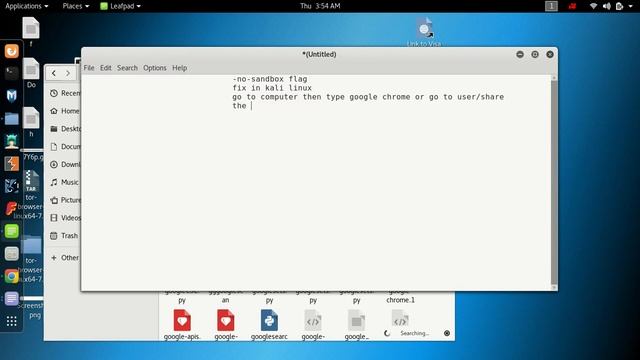Open Videos in Files sidebar

[x=65, y=218]
